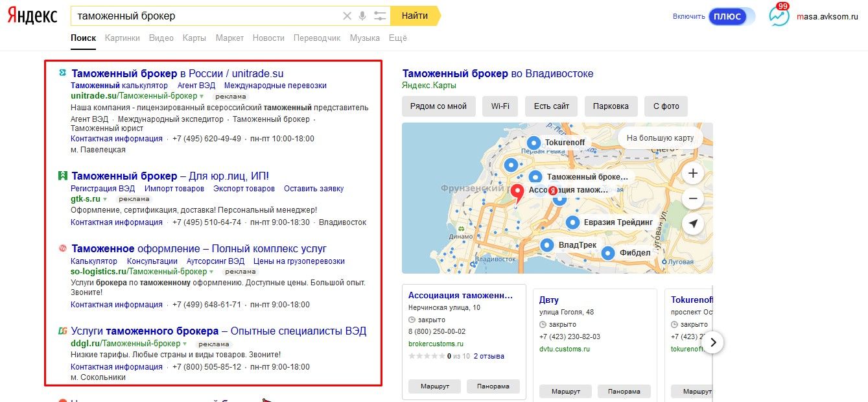Open dvtu.customs.ru website link
This screenshot has width=868, height=402.
coord(565,349)
